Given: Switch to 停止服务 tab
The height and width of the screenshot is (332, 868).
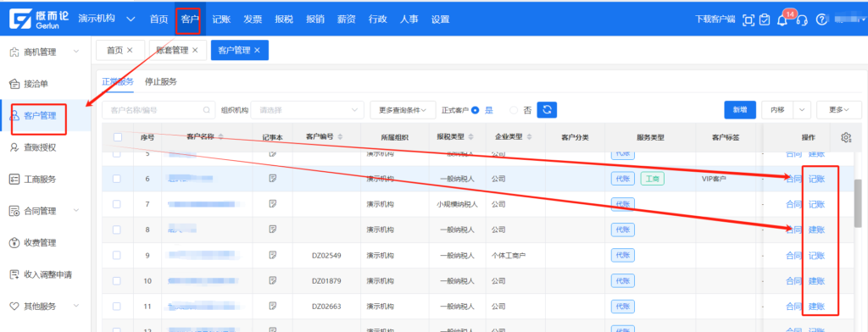Looking at the screenshot, I should click(160, 81).
